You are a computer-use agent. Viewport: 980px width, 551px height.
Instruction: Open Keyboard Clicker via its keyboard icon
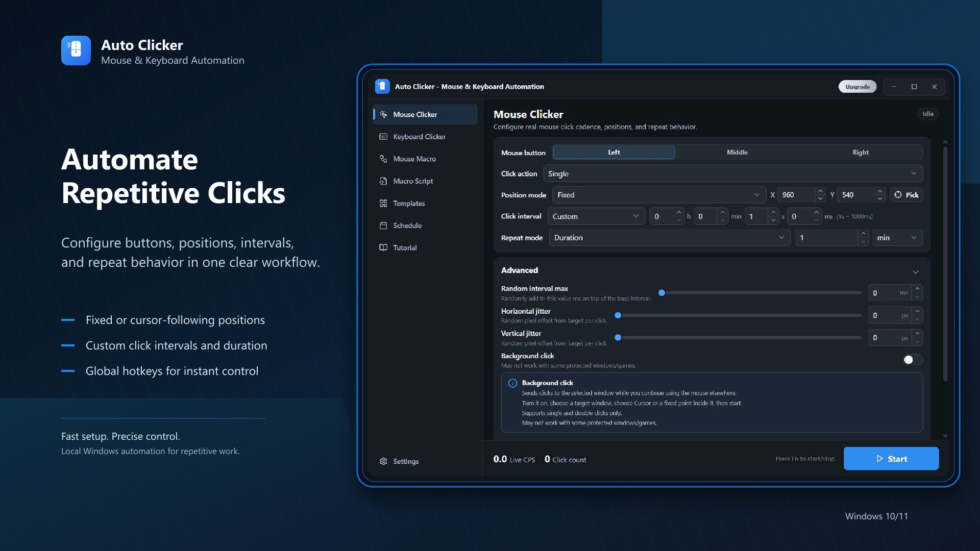click(383, 137)
